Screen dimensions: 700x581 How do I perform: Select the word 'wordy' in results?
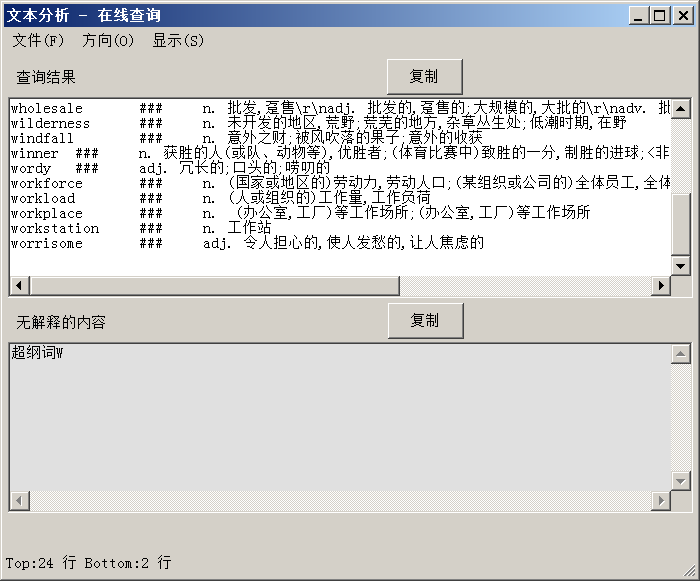click(x=31, y=169)
